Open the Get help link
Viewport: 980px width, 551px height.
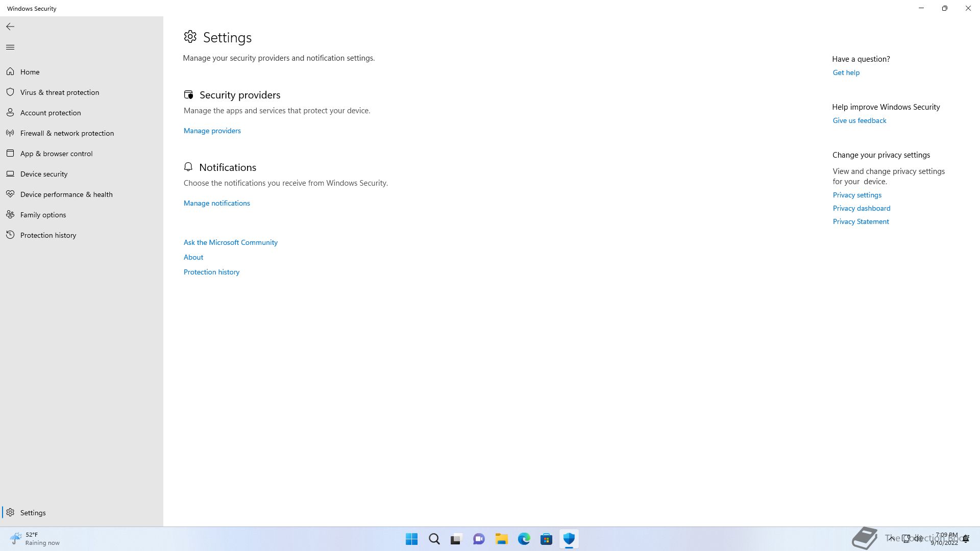(x=846, y=72)
